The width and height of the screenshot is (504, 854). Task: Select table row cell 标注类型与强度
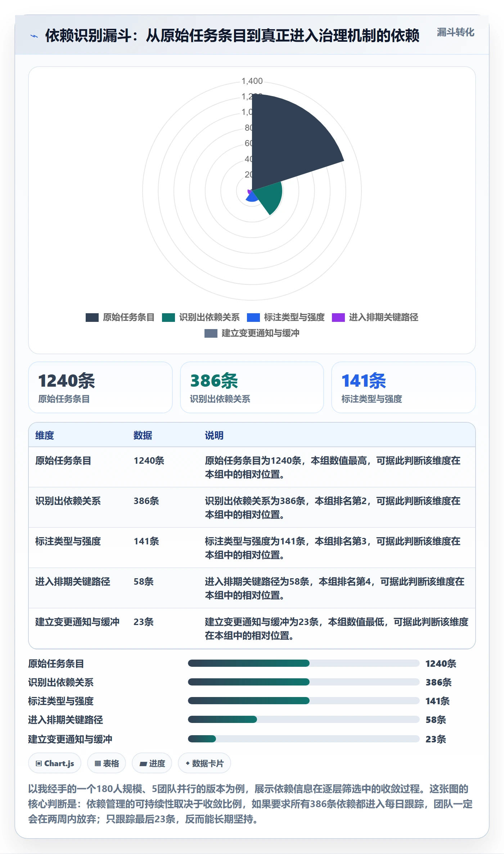[x=68, y=541]
